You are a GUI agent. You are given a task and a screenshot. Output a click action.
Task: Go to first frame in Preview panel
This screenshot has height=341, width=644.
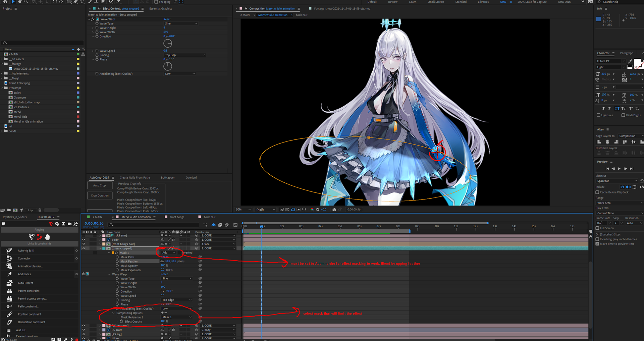pos(607,169)
